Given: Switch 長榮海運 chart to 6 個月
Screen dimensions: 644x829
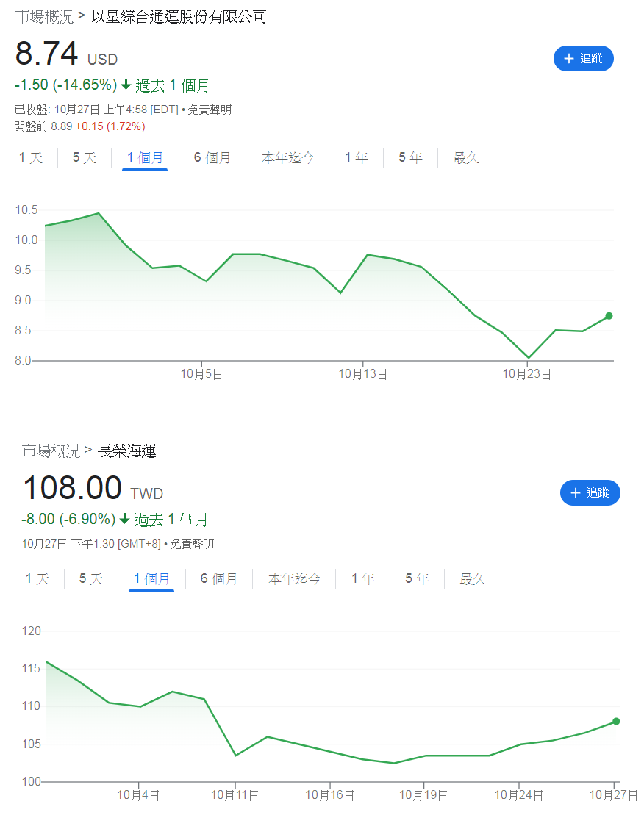Looking at the screenshot, I should [x=219, y=579].
